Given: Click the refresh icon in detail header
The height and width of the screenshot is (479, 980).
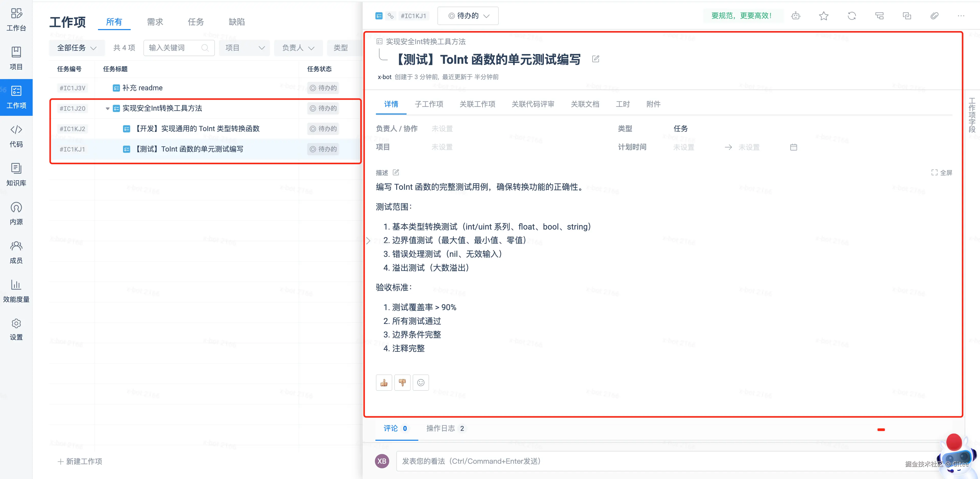Looking at the screenshot, I should pyautogui.click(x=852, y=16).
